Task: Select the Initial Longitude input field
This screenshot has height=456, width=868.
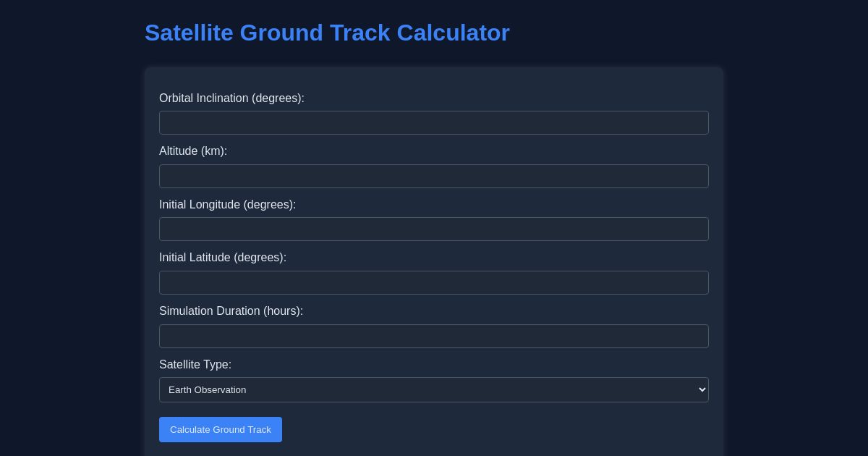Action: 434,229
